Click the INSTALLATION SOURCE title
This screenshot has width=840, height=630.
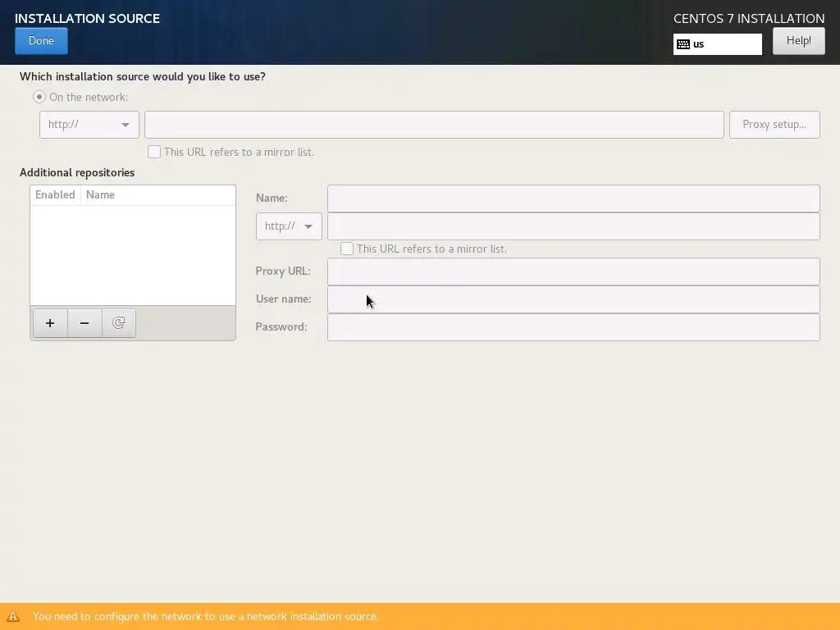pyautogui.click(x=87, y=18)
